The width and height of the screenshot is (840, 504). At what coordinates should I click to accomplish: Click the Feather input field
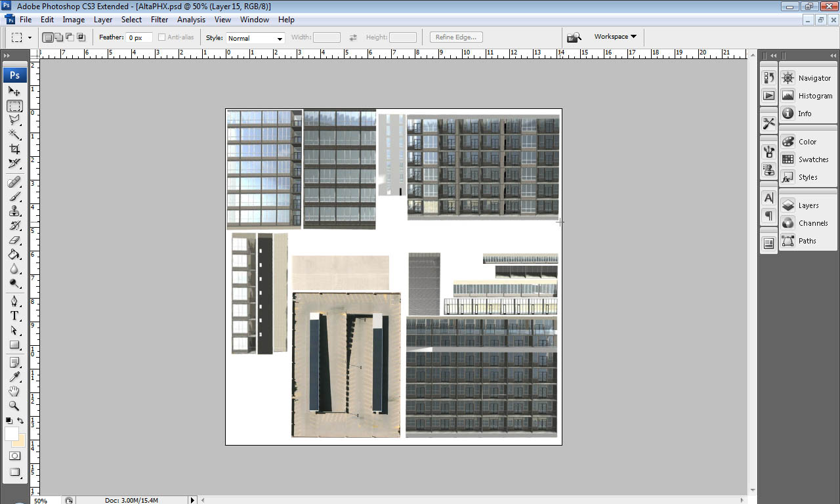coord(140,38)
